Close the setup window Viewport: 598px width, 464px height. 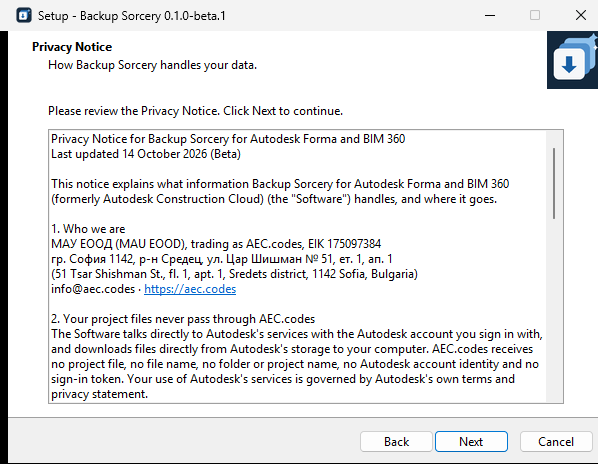point(580,16)
